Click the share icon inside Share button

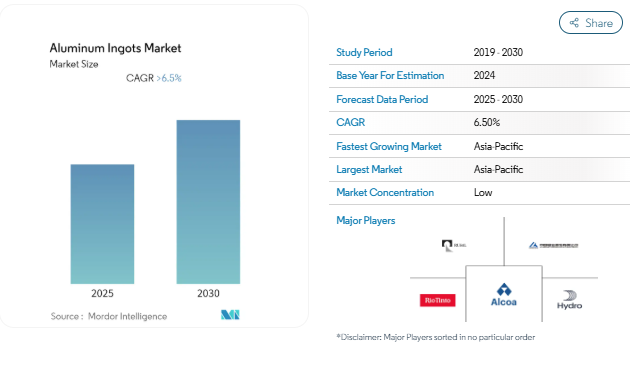click(x=574, y=23)
